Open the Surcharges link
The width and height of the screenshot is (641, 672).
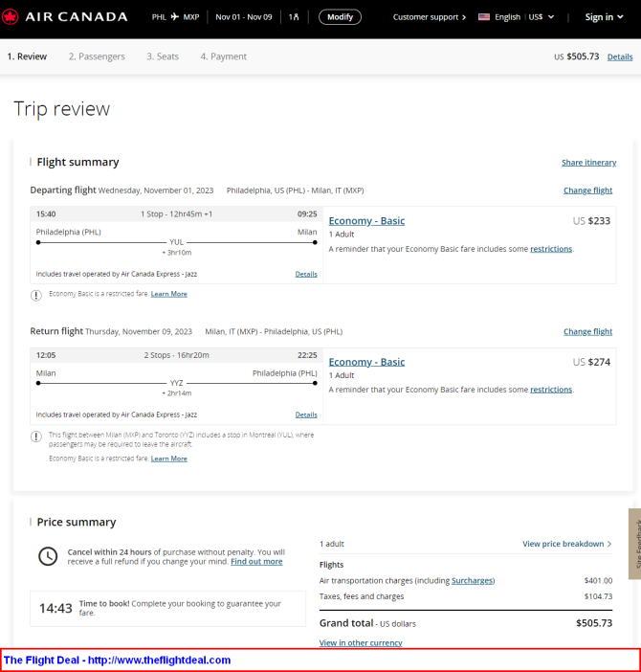[472, 581]
